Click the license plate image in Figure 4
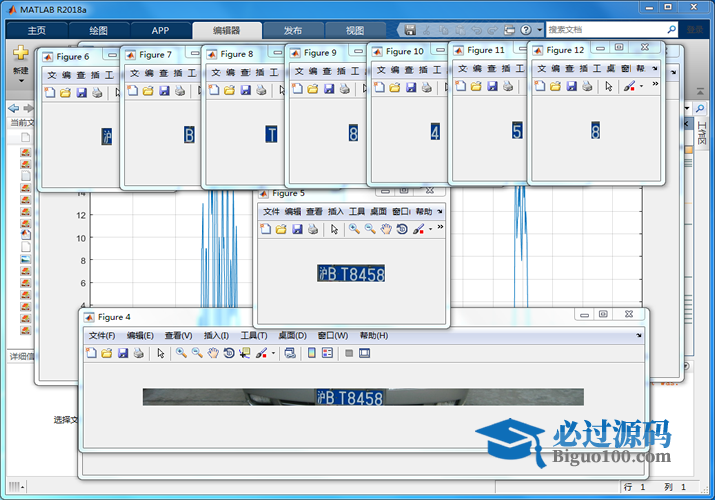The height and width of the screenshot is (500, 715). click(x=362, y=397)
